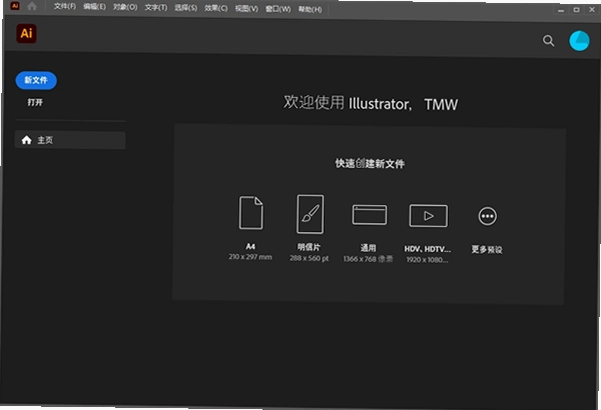601x410 pixels.
Task: Open the 文字(T) menu
Action: [156, 8]
